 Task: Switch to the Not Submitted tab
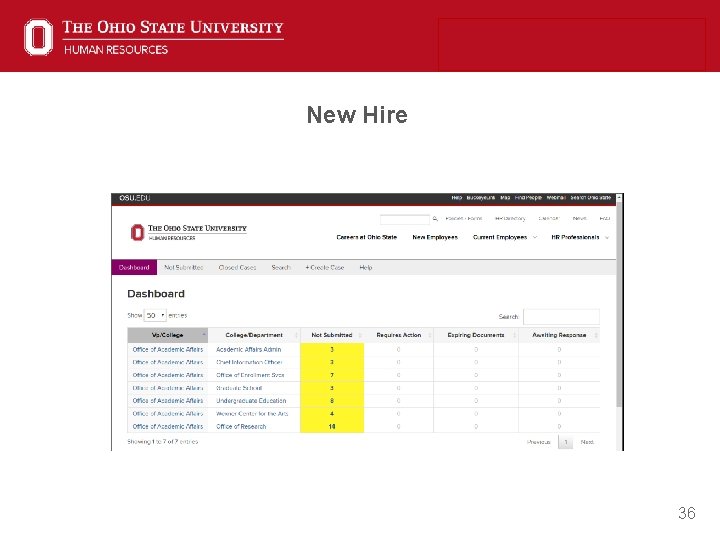(x=184, y=267)
